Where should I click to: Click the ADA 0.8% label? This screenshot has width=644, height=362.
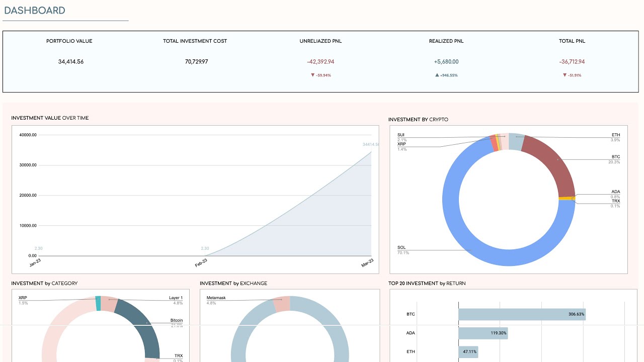point(615,194)
